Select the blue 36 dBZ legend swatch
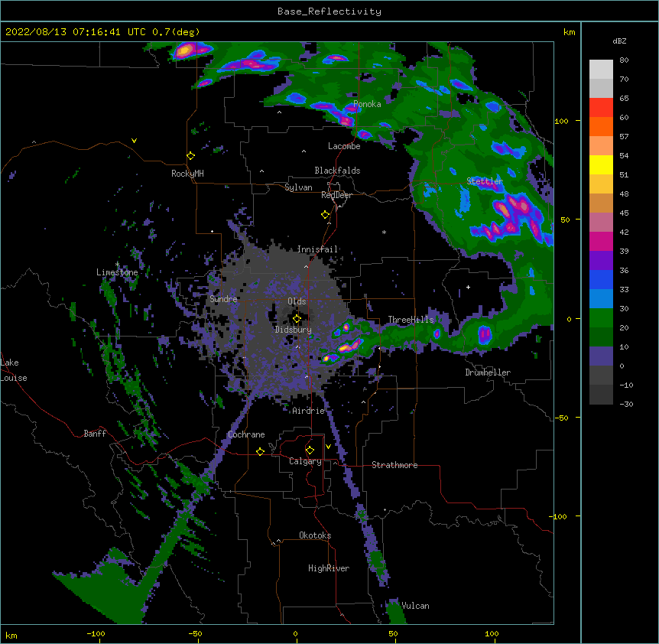This screenshot has width=659, height=644. 601,279
